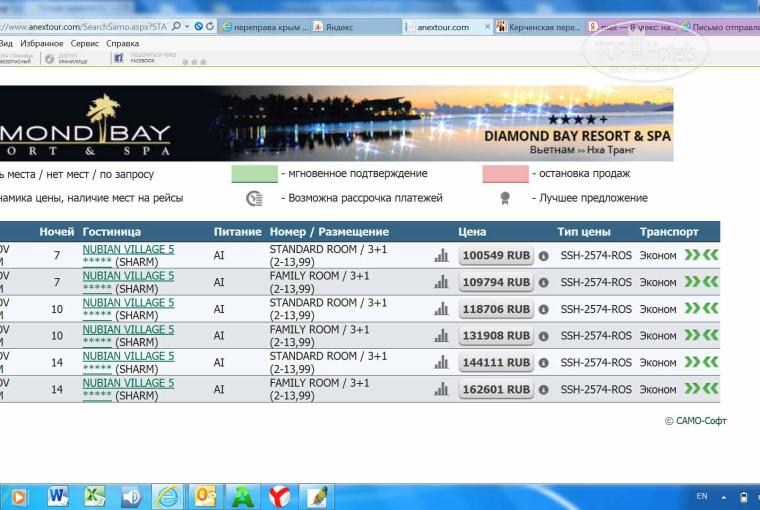This screenshot has width=760, height=510.
Task: Show info icon next to 144111 RUB
Action: [x=544, y=363]
